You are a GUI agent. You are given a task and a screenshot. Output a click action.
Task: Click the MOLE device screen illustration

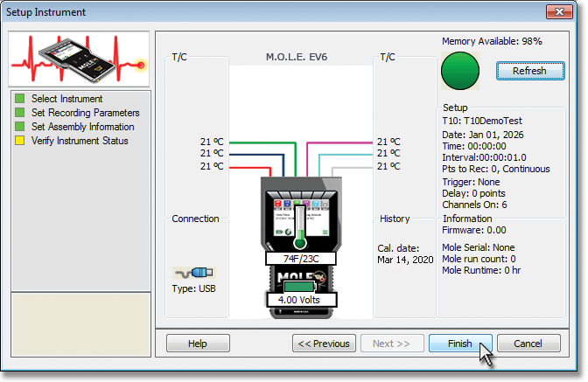click(x=301, y=217)
